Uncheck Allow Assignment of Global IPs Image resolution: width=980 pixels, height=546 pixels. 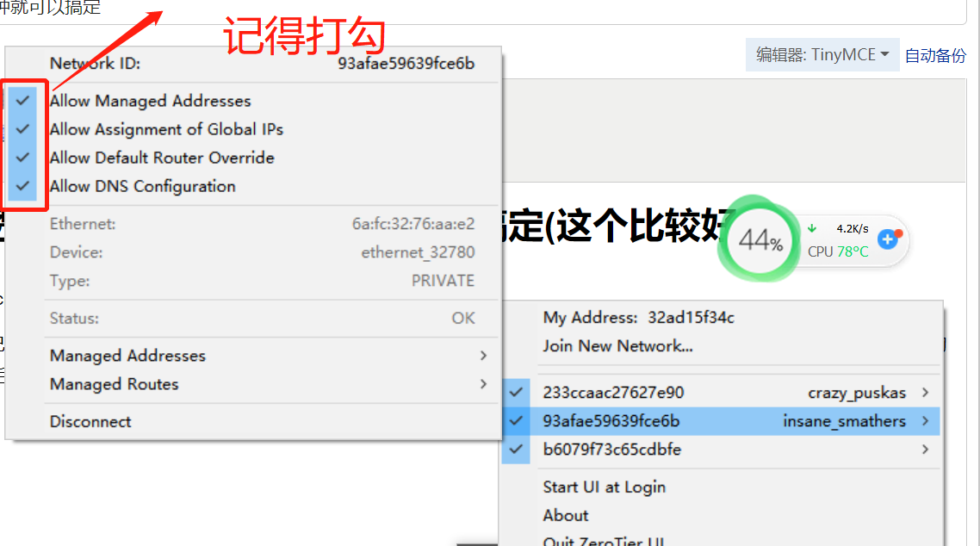point(22,128)
